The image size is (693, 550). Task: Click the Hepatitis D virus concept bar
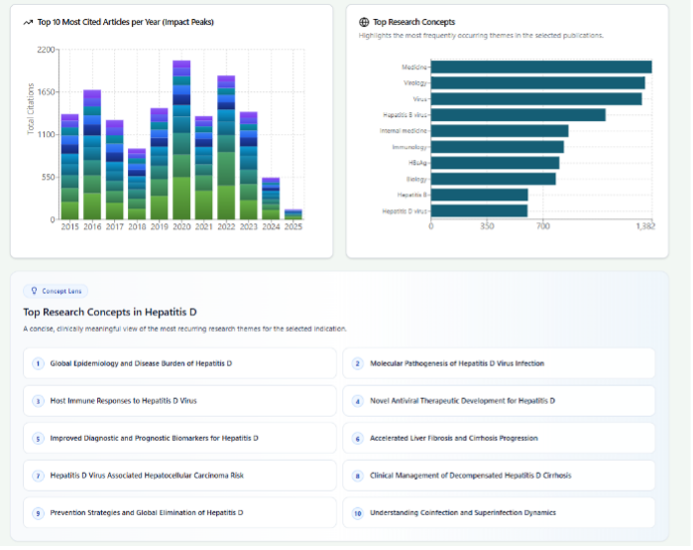(x=480, y=211)
